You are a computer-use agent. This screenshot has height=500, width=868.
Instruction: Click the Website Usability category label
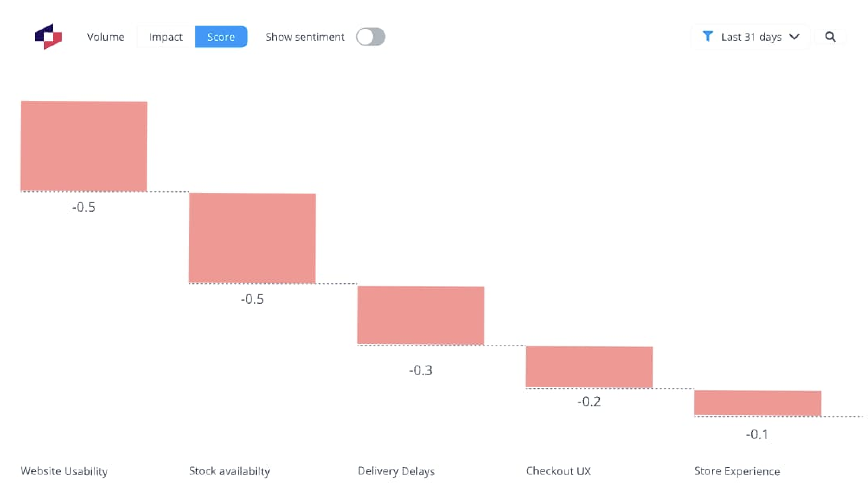(64, 471)
